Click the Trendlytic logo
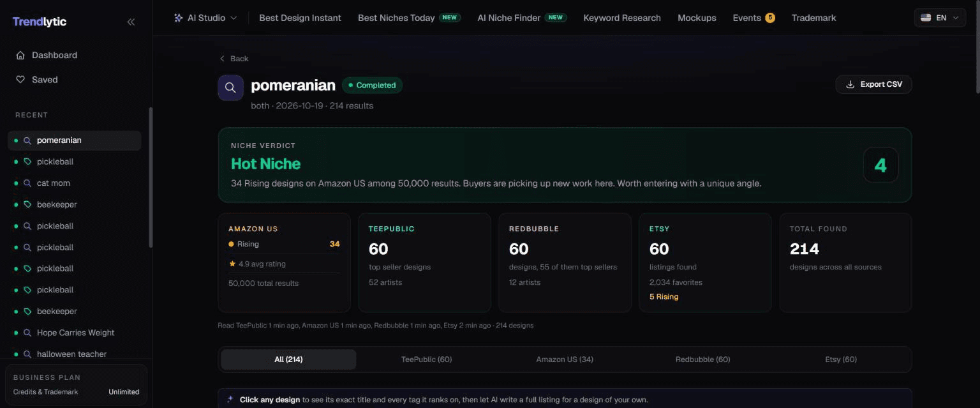The image size is (980, 408). pos(40,22)
